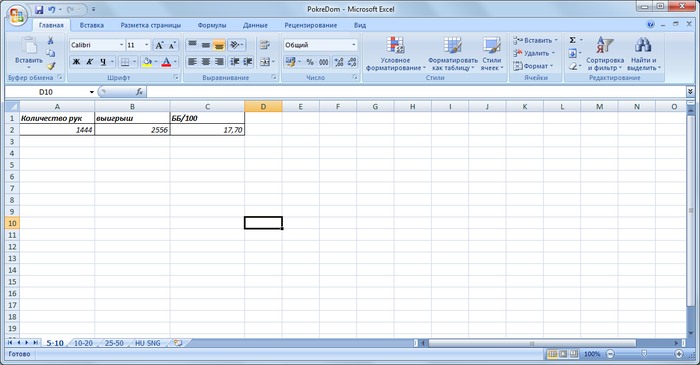Copy the selection using the copy icon
The width and height of the screenshot is (700, 365).
(x=50, y=54)
